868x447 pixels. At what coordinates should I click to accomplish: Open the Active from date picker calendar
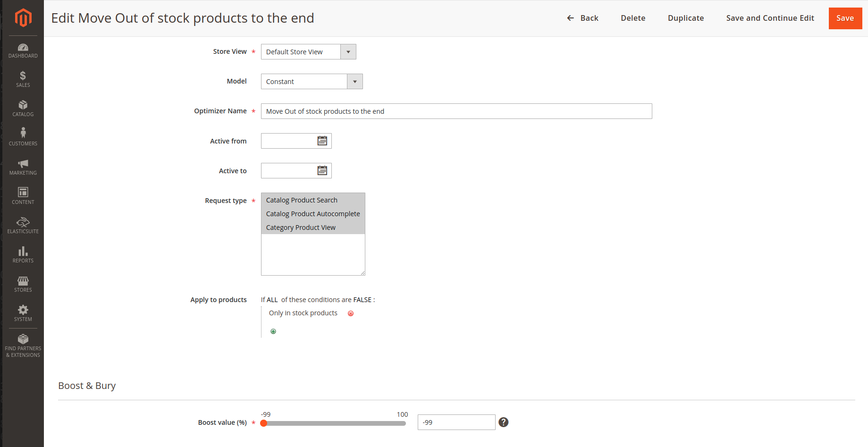coord(322,140)
